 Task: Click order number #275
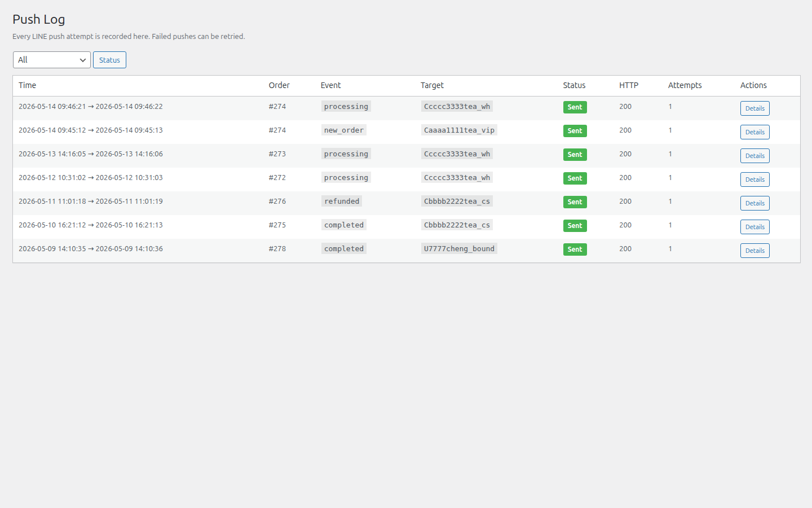[x=277, y=225]
